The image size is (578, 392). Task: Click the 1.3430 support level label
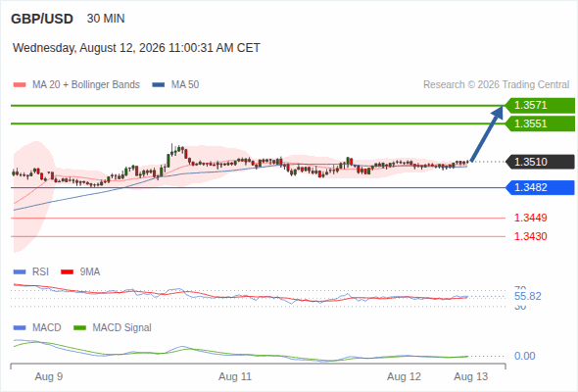tap(530, 236)
